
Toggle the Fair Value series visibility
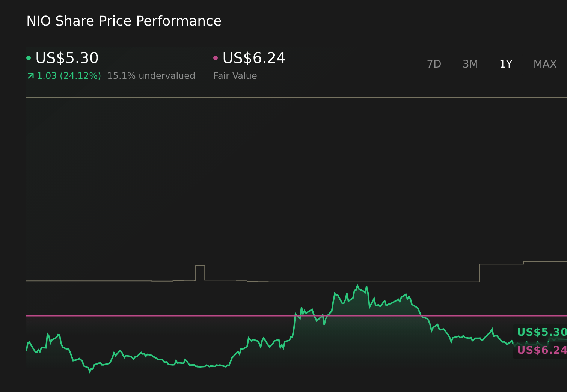(x=253, y=58)
